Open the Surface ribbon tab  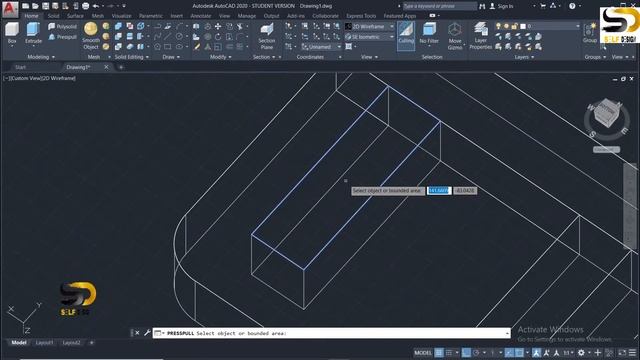tap(75, 16)
